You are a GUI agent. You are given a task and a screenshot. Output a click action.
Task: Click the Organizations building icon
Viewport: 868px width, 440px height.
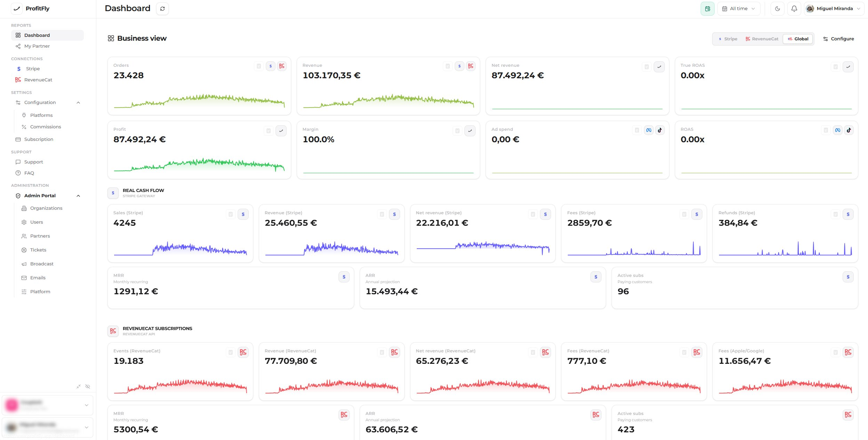(24, 208)
